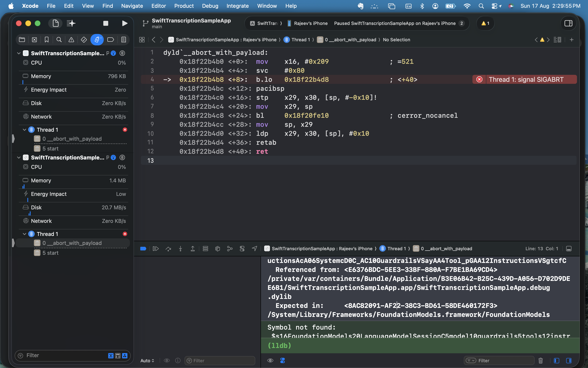Screen dimensions: 588x368
Task: Open the Integrate menu
Action: [x=237, y=6]
